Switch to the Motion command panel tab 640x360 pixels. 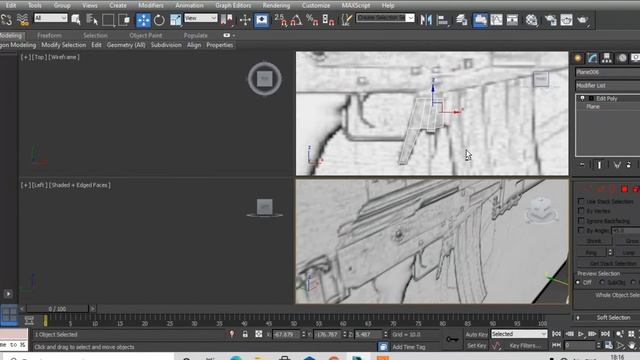coord(622,58)
